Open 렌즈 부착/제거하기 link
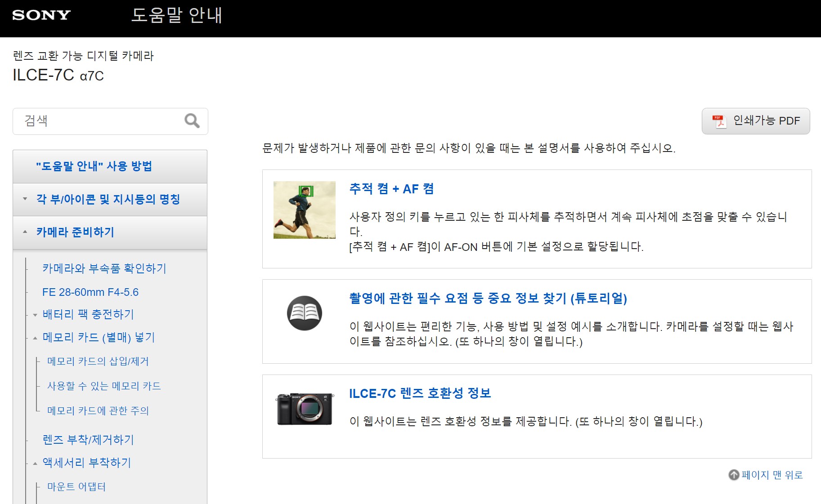This screenshot has width=821, height=504. [x=88, y=440]
